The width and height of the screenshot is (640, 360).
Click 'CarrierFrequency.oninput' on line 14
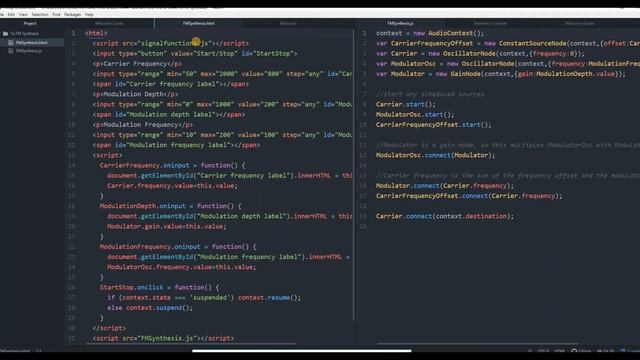[144, 165]
